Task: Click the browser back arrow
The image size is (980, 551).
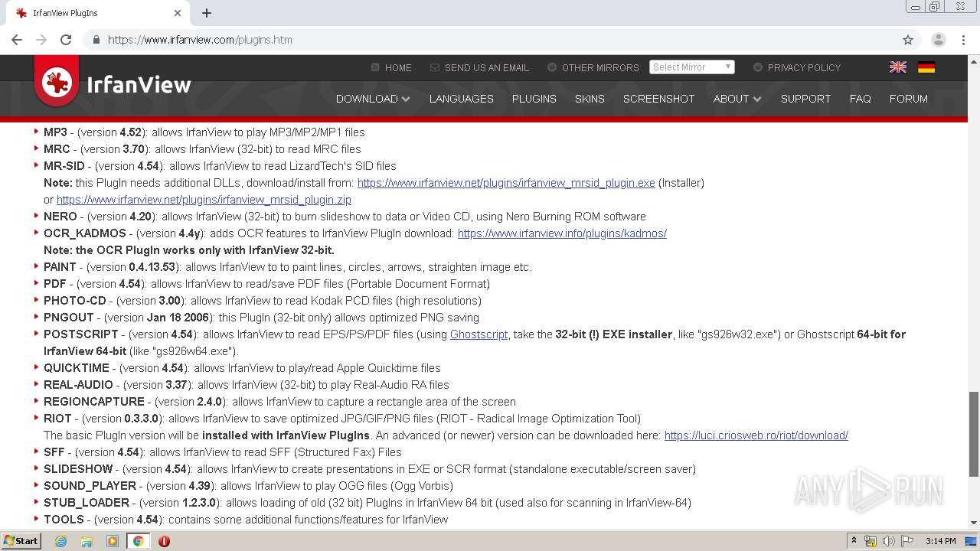Action: pyautogui.click(x=17, y=40)
